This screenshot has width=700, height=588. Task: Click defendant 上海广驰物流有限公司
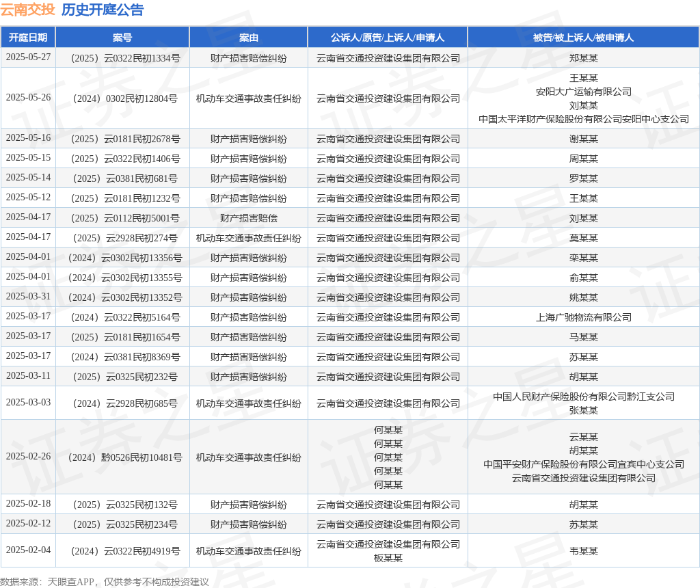pyautogui.click(x=584, y=317)
